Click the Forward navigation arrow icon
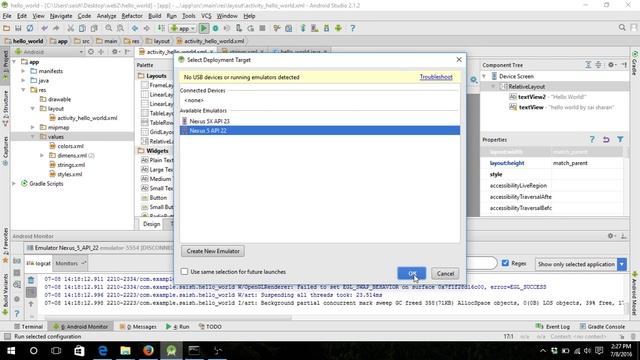640x360 pixels. (x=146, y=28)
